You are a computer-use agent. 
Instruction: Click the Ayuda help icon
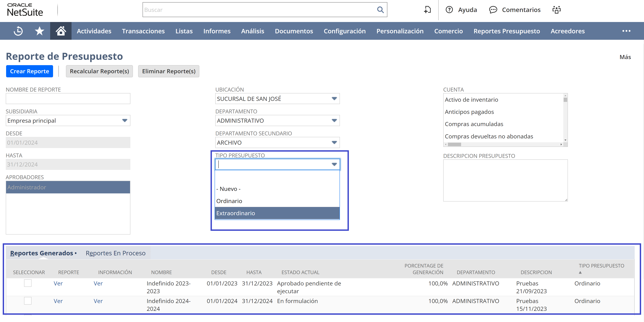(x=449, y=10)
